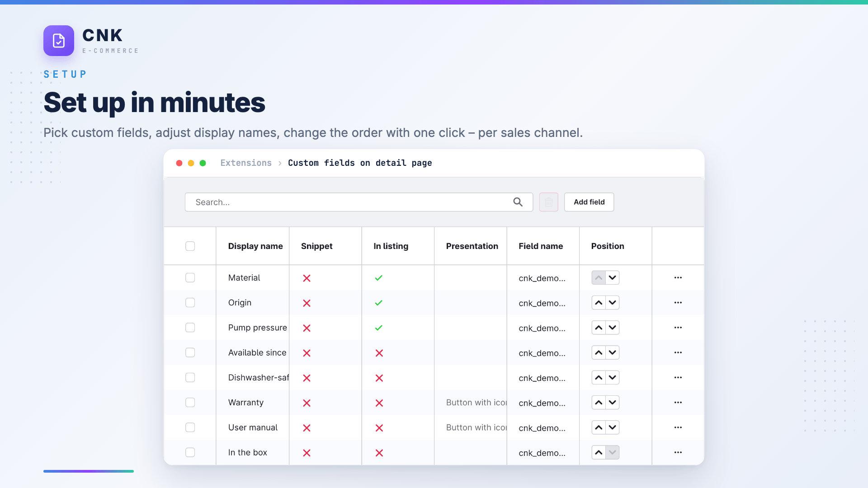Screen dimensions: 868x488
Task: Move Origin field up one position
Action: pyautogui.click(x=599, y=303)
